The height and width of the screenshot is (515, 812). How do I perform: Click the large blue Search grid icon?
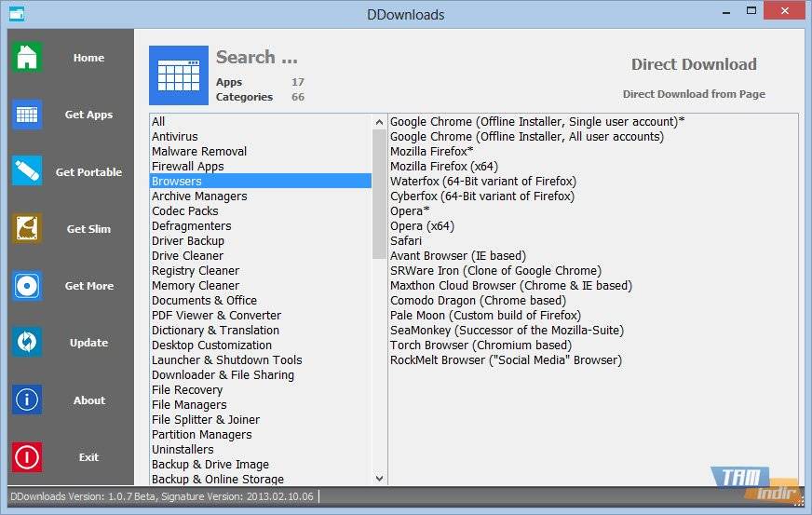click(179, 75)
